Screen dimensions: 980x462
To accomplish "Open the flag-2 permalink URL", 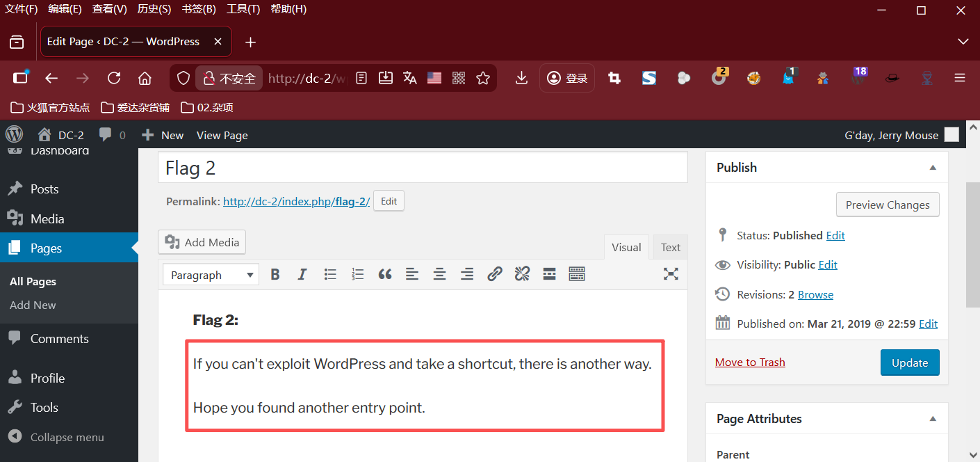I will coord(297,201).
